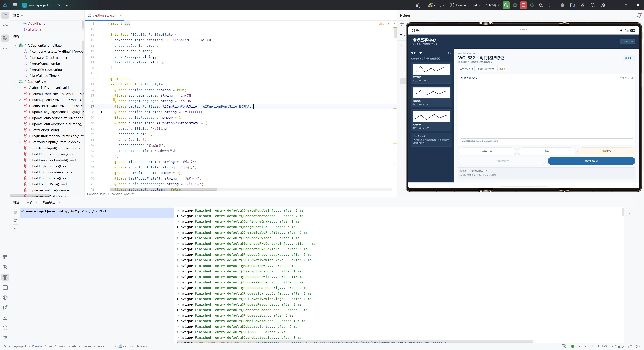Click the signature drawing canvas area

click(547, 110)
